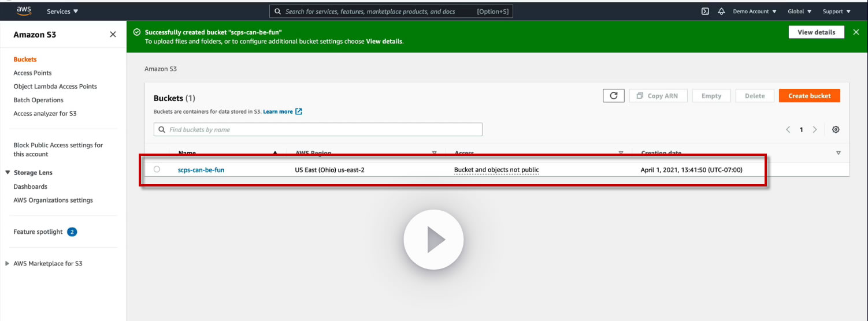
Task: Open AWS Organizations settings
Action: [x=53, y=200]
